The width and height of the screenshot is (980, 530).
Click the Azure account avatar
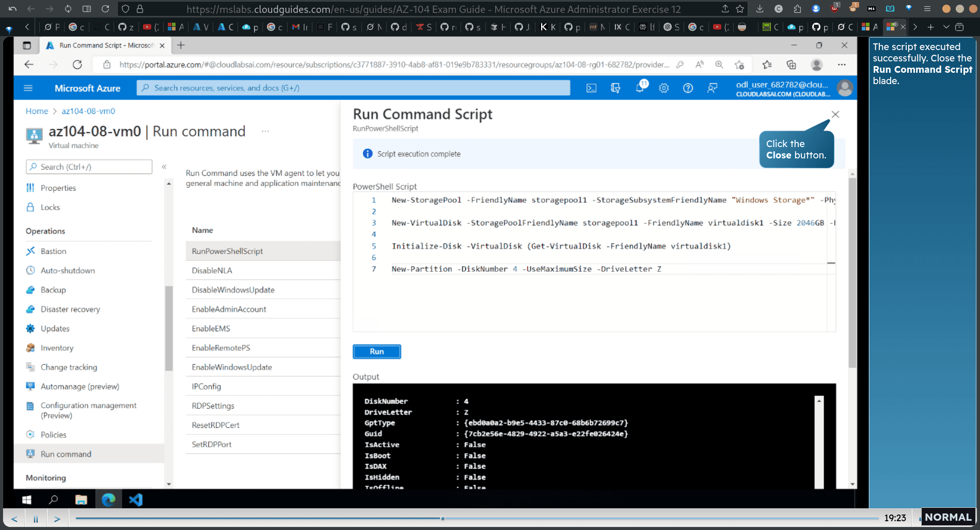coord(845,88)
